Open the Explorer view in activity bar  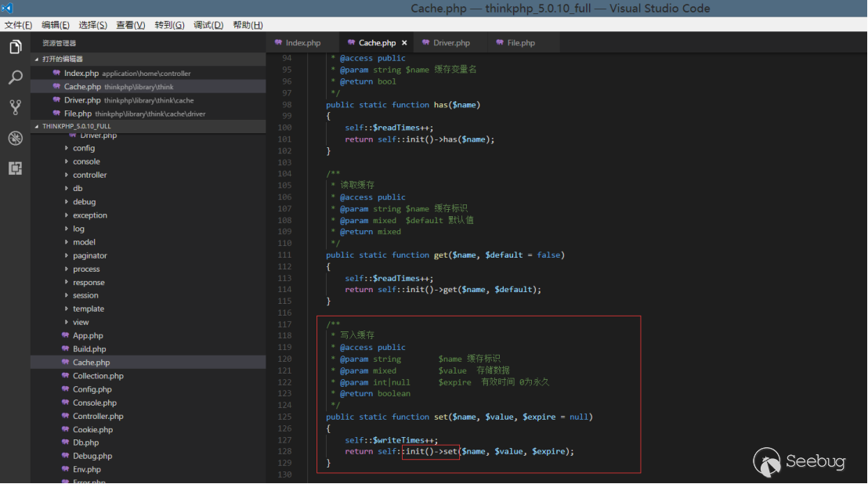pyautogui.click(x=16, y=47)
